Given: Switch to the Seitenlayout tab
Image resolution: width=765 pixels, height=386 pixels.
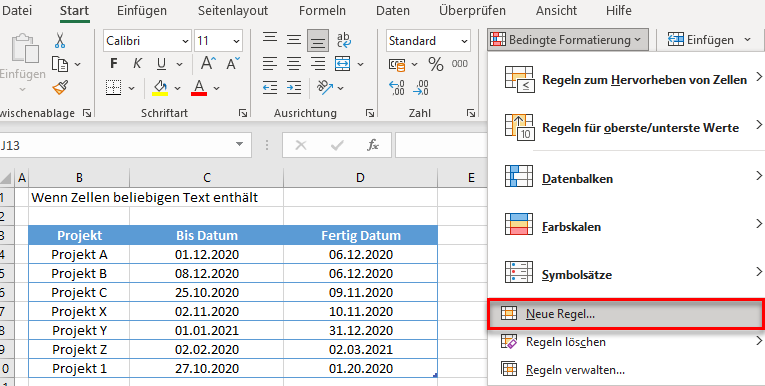Looking at the screenshot, I should 233,10.
